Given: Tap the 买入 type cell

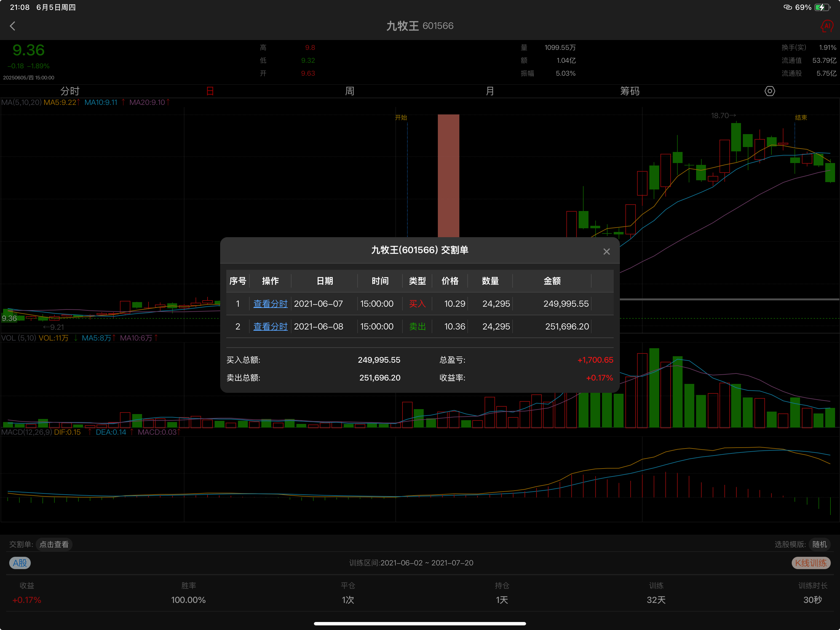Looking at the screenshot, I should (x=417, y=304).
